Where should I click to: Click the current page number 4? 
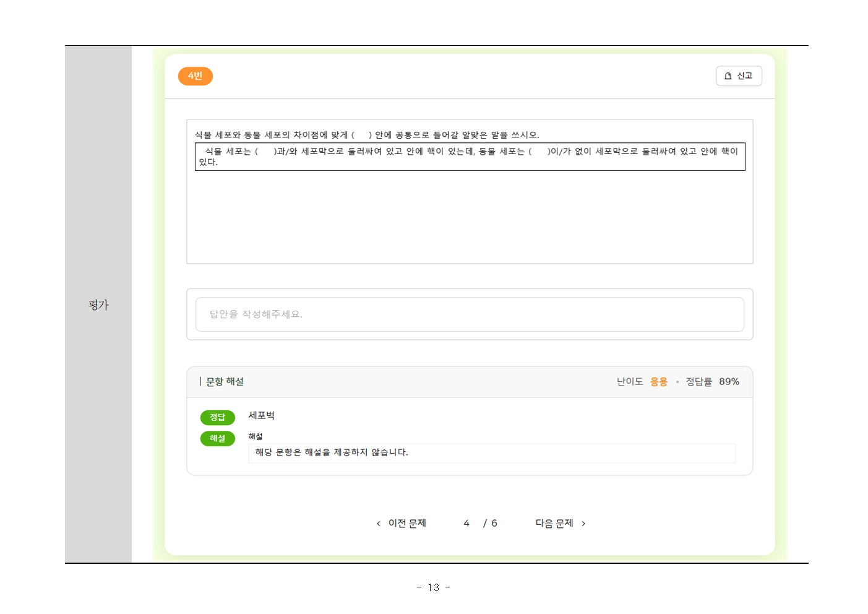point(466,524)
